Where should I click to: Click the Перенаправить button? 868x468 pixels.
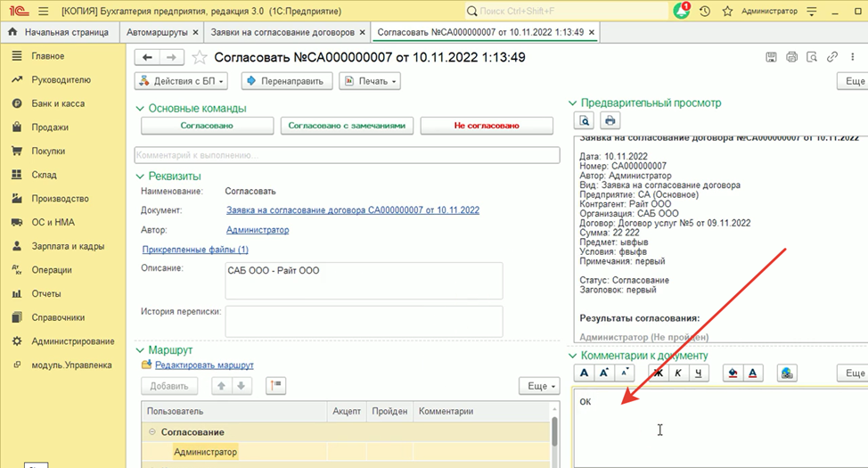(287, 81)
